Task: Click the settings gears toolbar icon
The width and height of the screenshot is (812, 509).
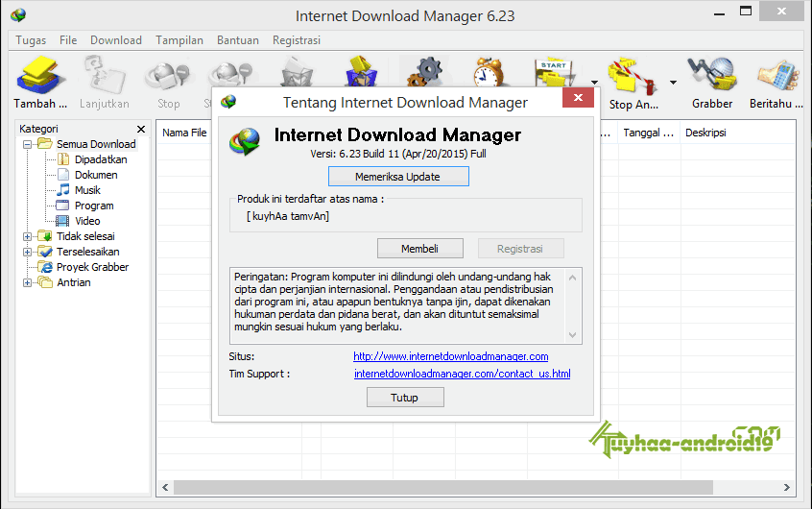Action: pos(424,71)
